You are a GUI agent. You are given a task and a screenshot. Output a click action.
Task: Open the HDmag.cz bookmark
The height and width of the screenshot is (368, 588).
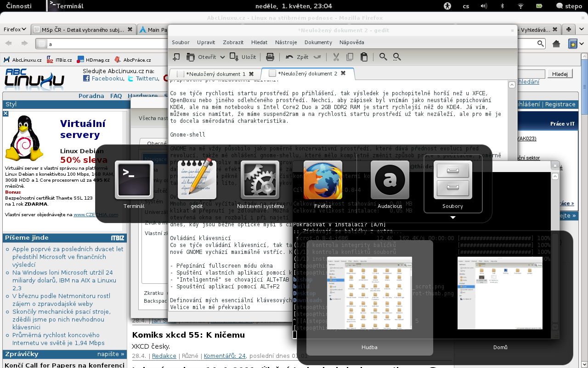(x=93, y=60)
